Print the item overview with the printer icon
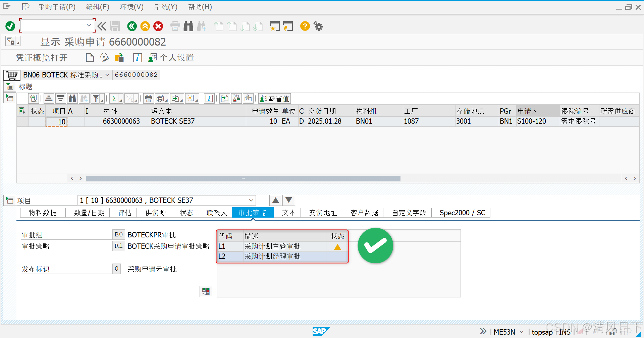 [x=148, y=98]
